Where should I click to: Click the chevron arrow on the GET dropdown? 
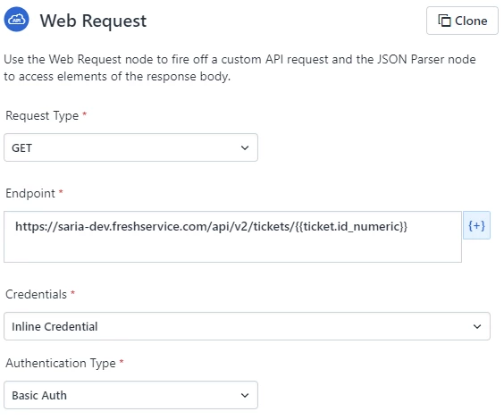245,147
